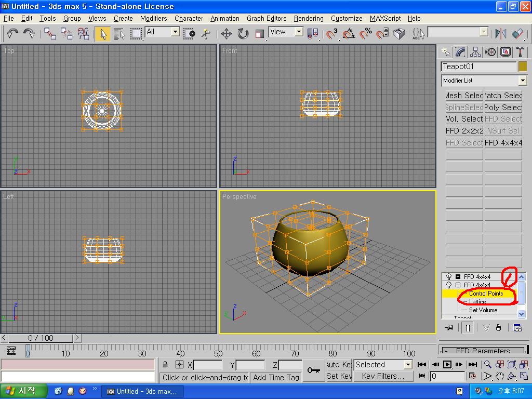Click the Use Pivot Point Center icon
This screenshot has width=532, height=399.
click(312, 34)
